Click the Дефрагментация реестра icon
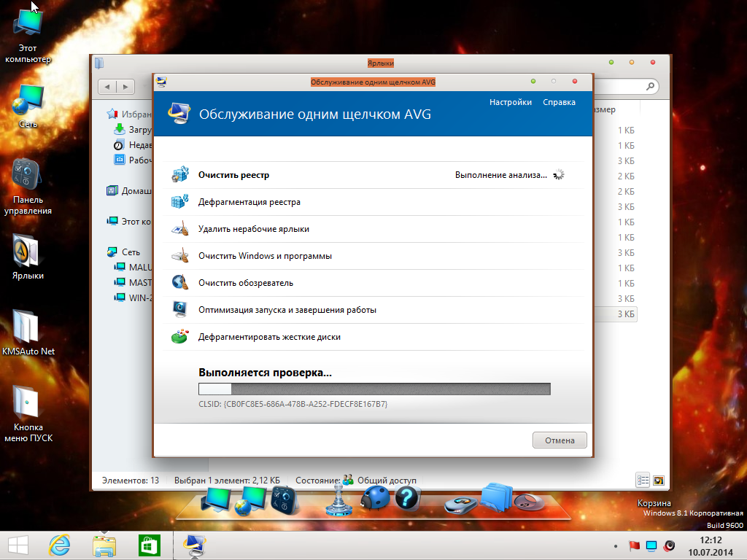The height and width of the screenshot is (560, 747). coord(180,202)
